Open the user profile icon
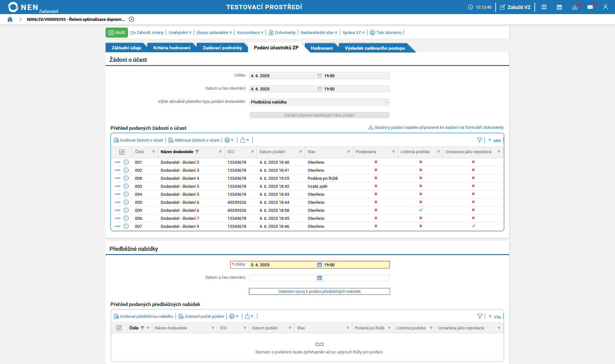The width and height of the screenshot is (615, 364). [x=605, y=7]
